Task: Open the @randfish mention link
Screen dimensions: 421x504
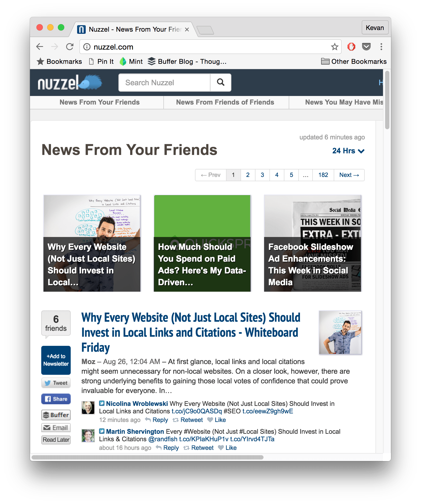Action: click(x=163, y=439)
